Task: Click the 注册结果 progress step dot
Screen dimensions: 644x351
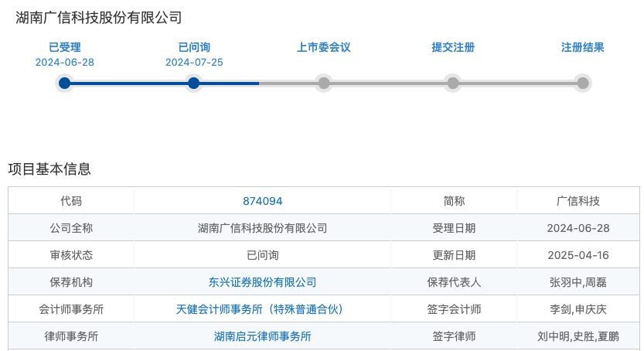Action: point(583,83)
